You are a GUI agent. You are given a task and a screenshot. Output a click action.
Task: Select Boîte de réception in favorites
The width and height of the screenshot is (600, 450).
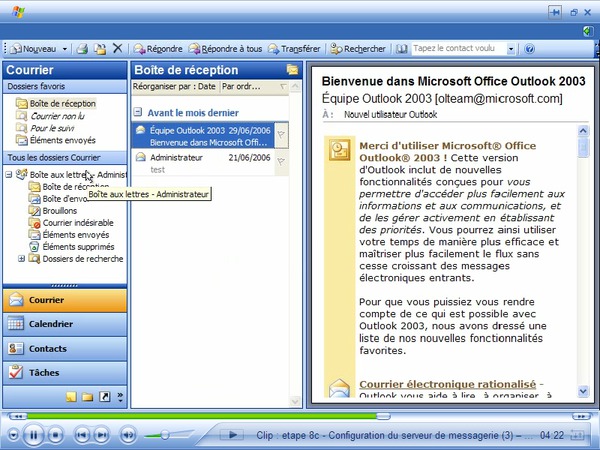56,104
